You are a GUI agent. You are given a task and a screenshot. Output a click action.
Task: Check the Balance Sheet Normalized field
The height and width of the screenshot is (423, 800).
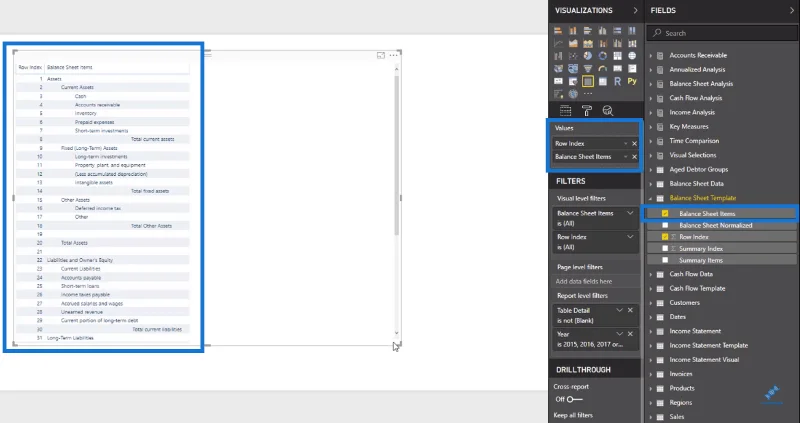tap(665, 226)
